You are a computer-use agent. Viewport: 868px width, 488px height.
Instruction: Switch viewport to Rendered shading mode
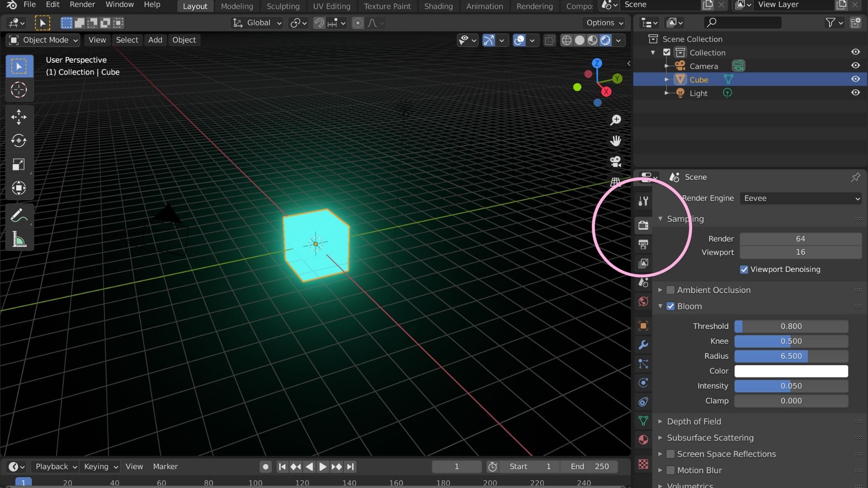point(606,40)
